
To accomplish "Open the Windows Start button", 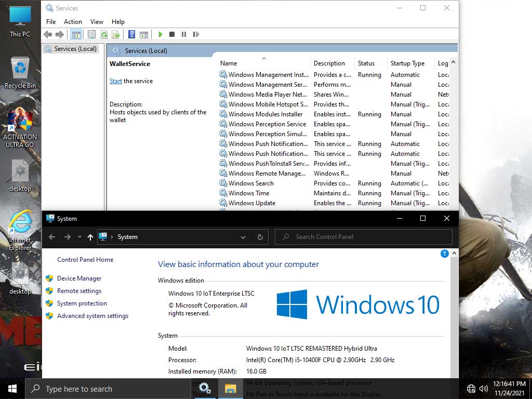I will [12, 389].
